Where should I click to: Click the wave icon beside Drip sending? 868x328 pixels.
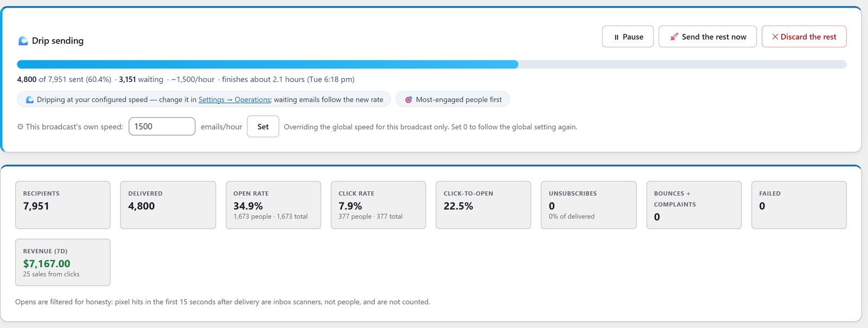(x=23, y=41)
